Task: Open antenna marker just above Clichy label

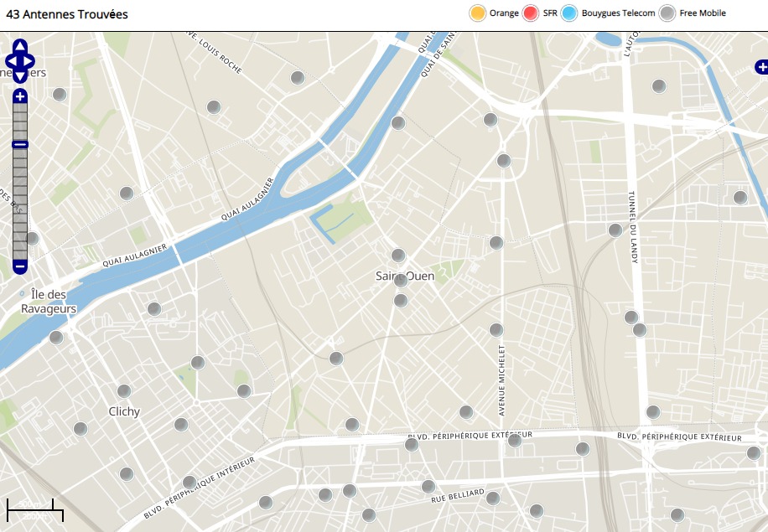Action: click(x=124, y=391)
